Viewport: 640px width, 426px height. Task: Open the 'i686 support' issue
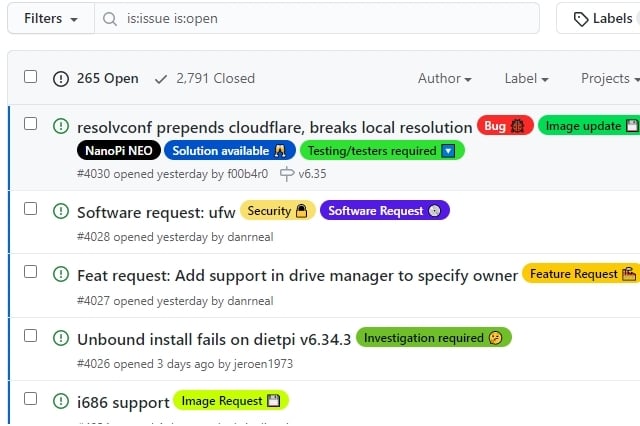123,403
